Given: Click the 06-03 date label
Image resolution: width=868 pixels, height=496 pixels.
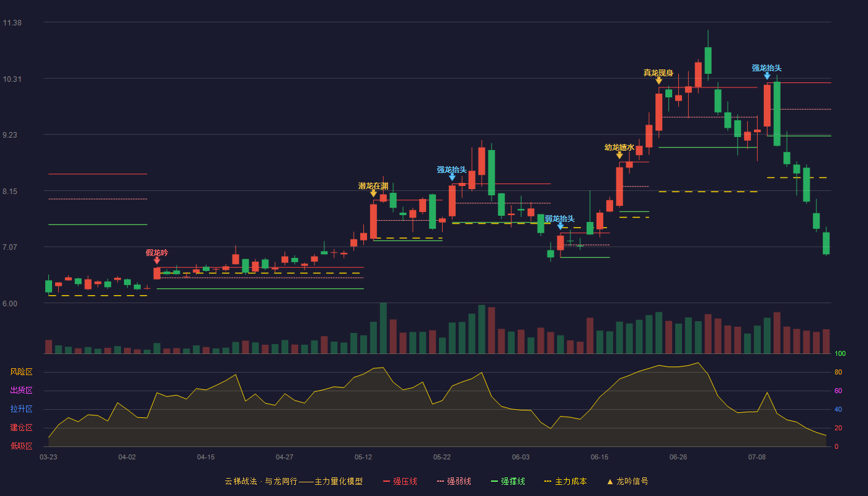Looking at the screenshot, I should click(521, 457).
